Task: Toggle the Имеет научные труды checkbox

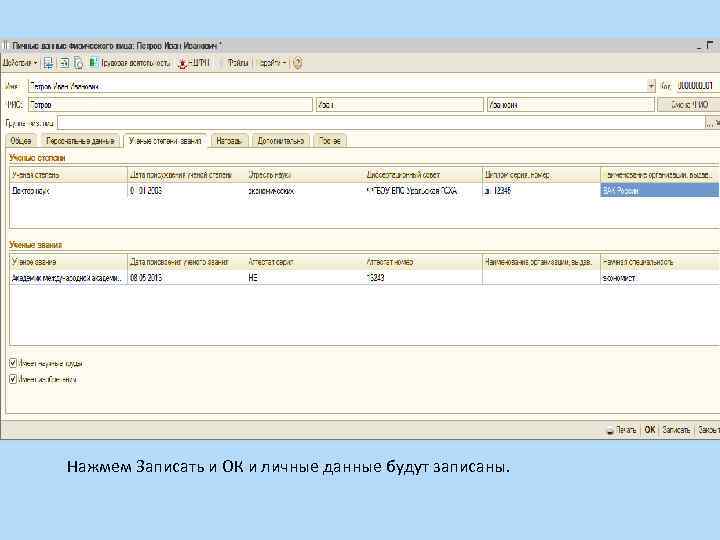Action: tap(13, 363)
